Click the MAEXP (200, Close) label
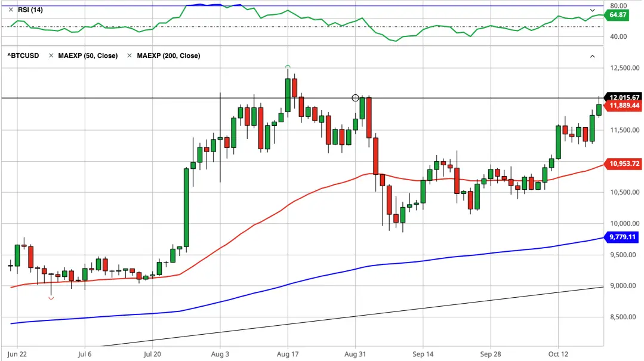Image resolution: width=644 pixels, height=361 pixels. point(168,55)
